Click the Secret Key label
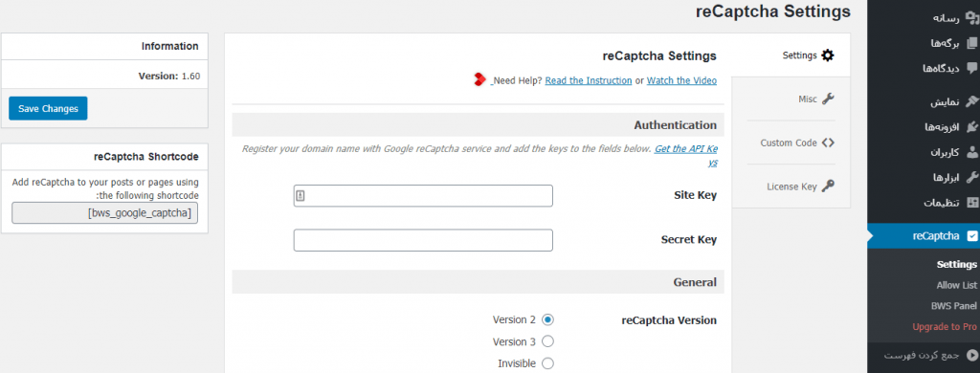 [689, 240]
